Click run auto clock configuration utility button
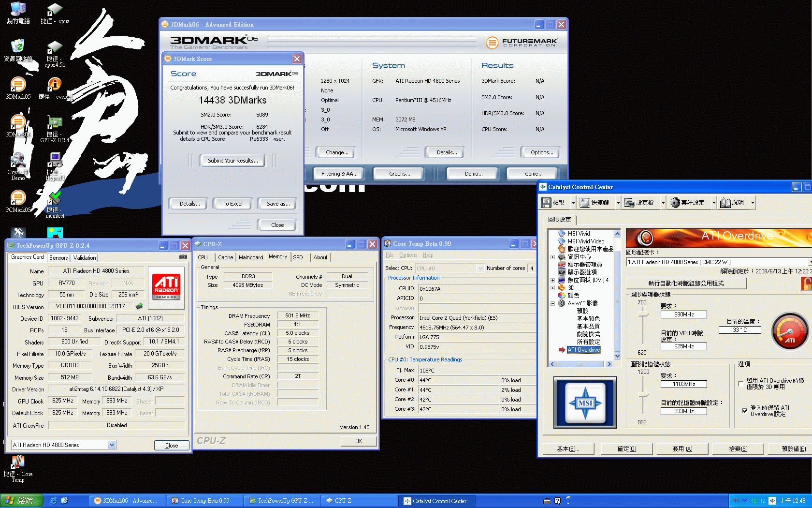Screen dimensions: 812x508 click(x=686, y=284)
